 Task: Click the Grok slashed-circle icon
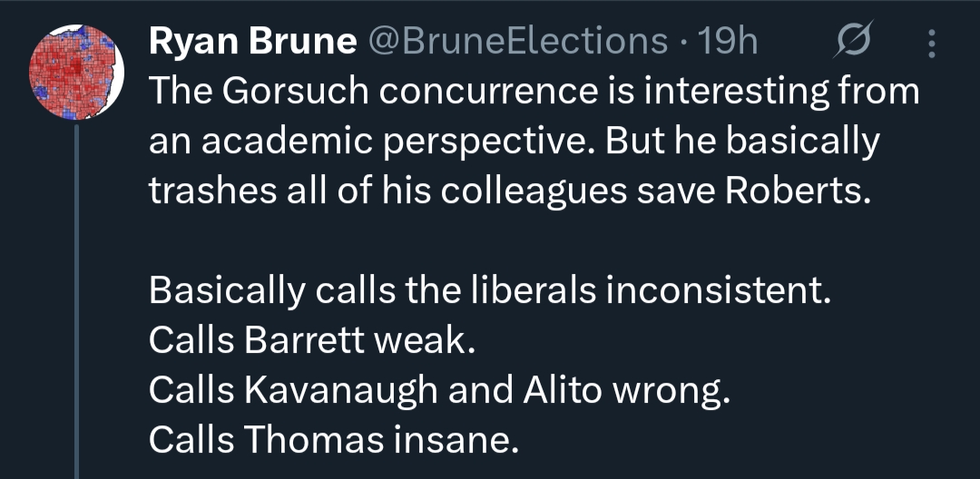tap(853, 42)
